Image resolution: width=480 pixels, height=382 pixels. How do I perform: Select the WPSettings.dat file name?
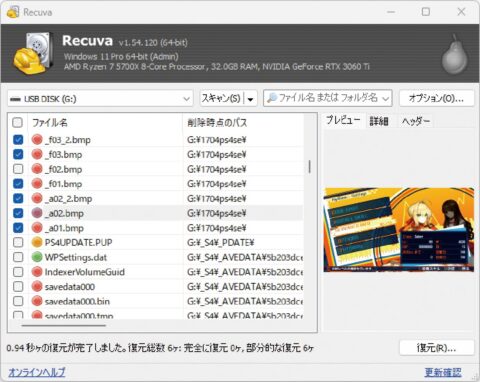(76, 257)
